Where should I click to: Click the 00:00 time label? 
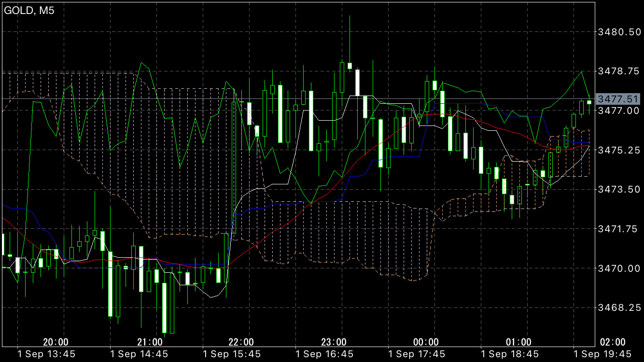point(426,342)
